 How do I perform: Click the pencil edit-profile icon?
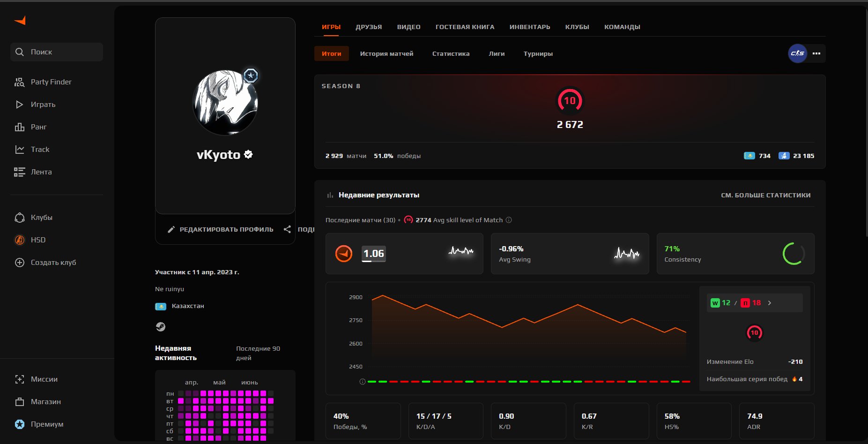tap(171, 229)
